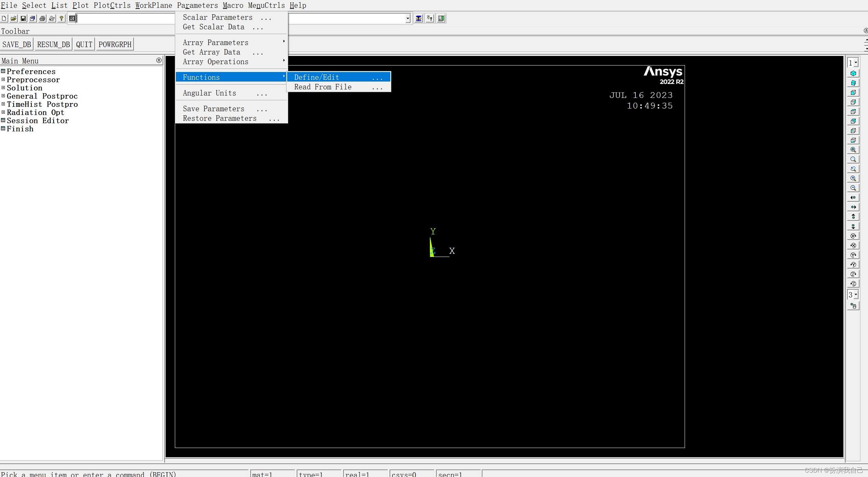
Task: Click the Fit View magnifier icon
Action: [853, 150]
